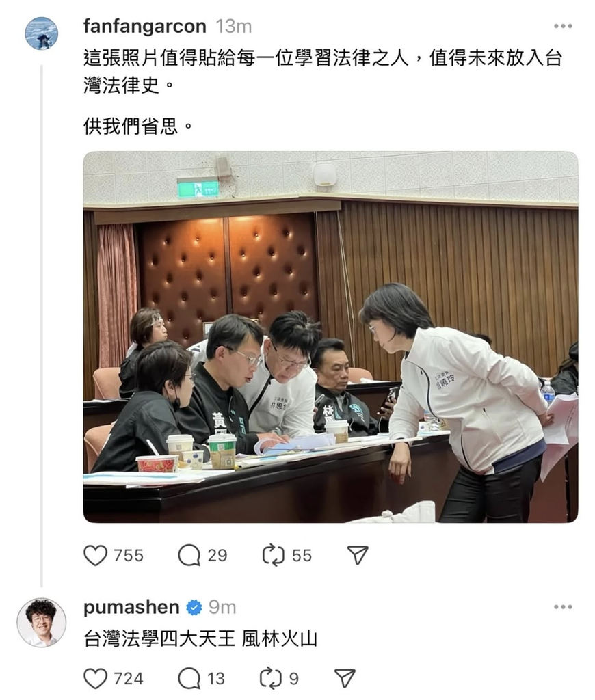Open the 13m timestamp of the post
This screenshot has width=595, height=700.
(x=234, y=27)
